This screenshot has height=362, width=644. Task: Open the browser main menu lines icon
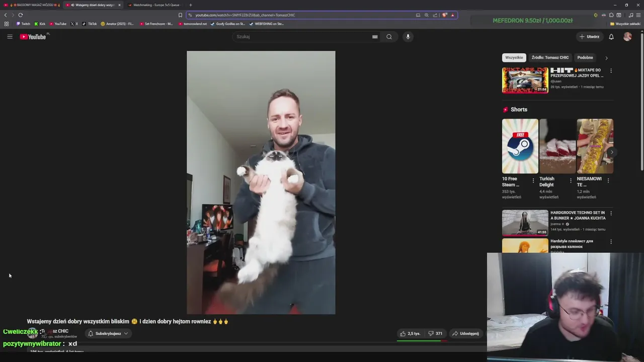(639, 15)
